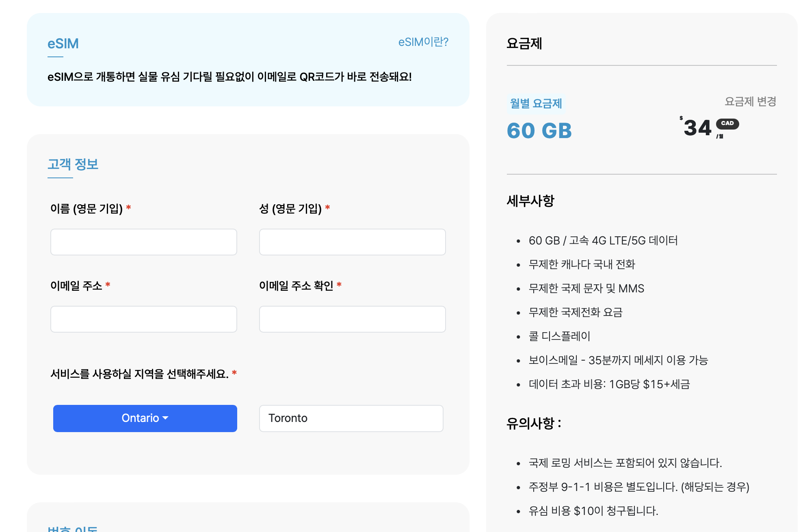
Task: Click the CAD currency badge
Action: [727, 123]
